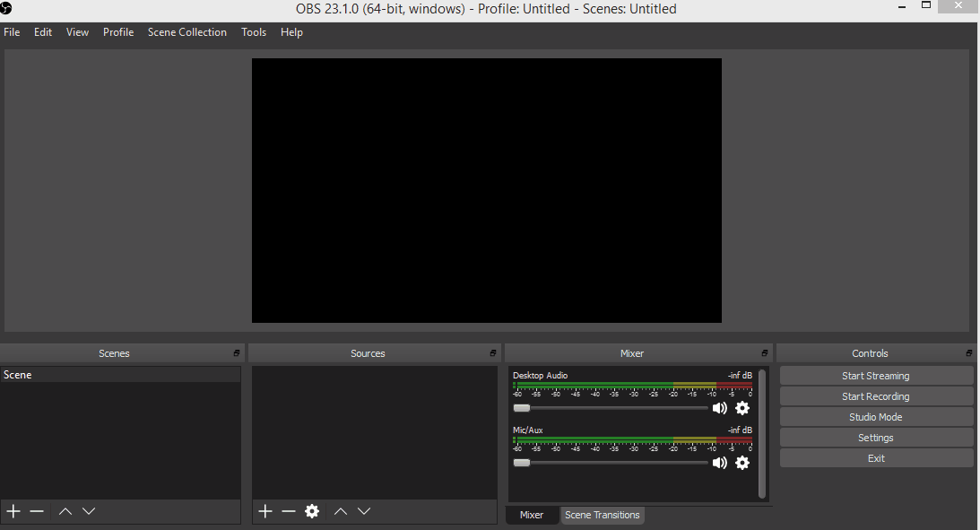Open the Edit menu
The height and width of the screenshot is (530, 980).
[x=42, y=32]
